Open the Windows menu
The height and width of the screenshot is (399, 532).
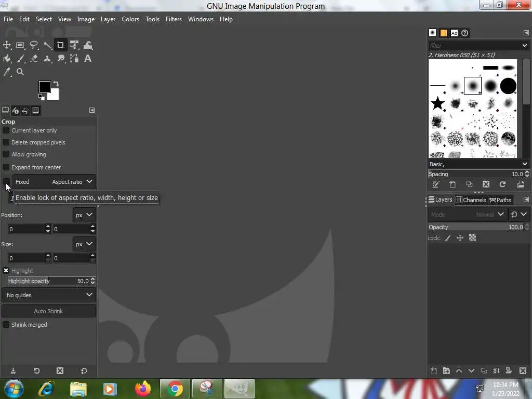pos(201,19)
